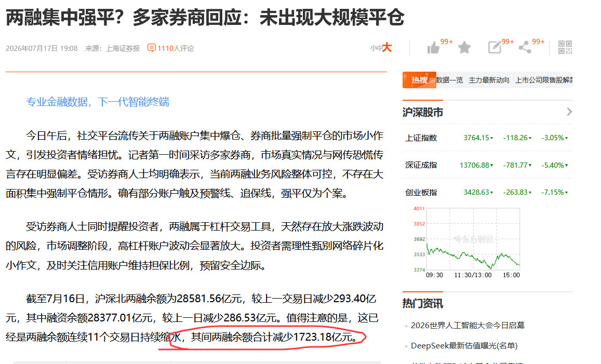Click the thumbs-up like icon

tap(433, 47)
